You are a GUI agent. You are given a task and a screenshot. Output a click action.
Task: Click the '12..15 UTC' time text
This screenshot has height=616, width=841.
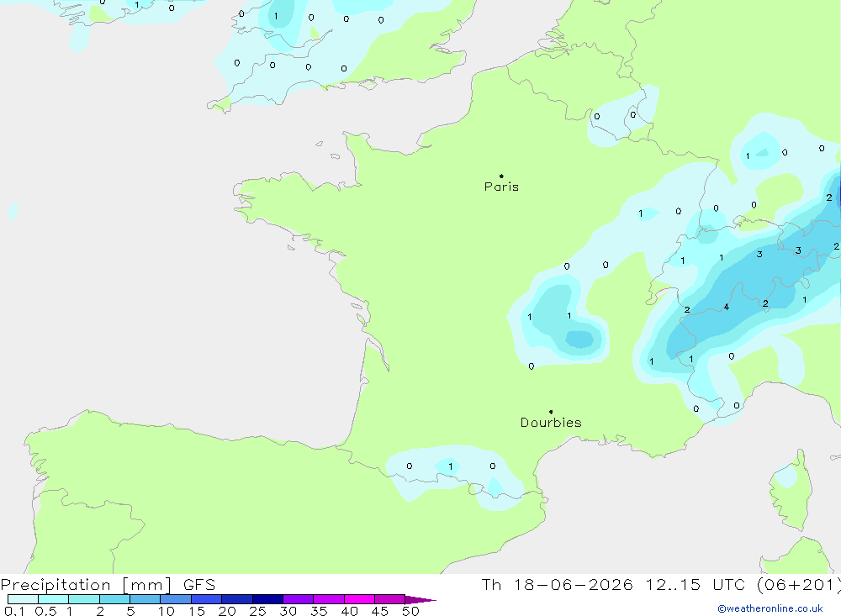click(x=694, y=584)
